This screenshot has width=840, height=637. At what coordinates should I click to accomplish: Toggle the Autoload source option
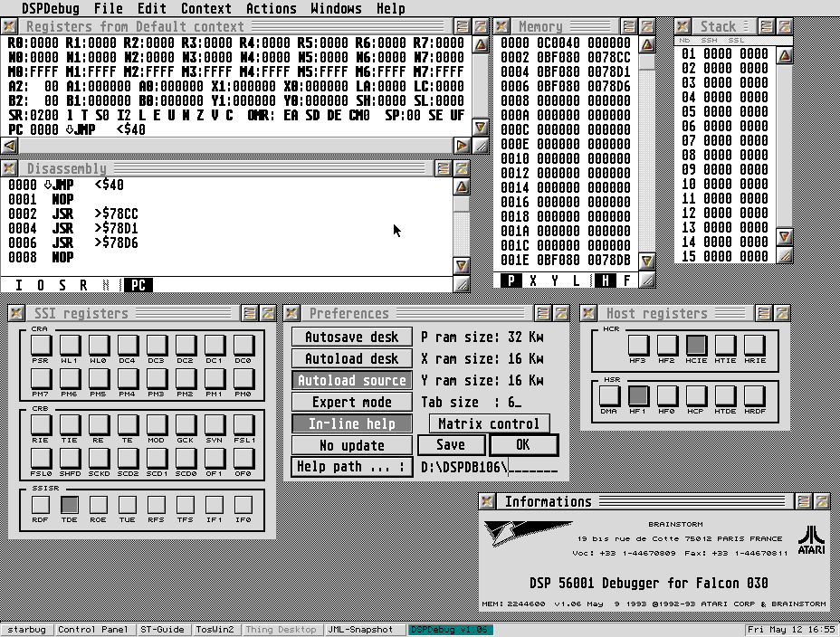click(352, 380)
